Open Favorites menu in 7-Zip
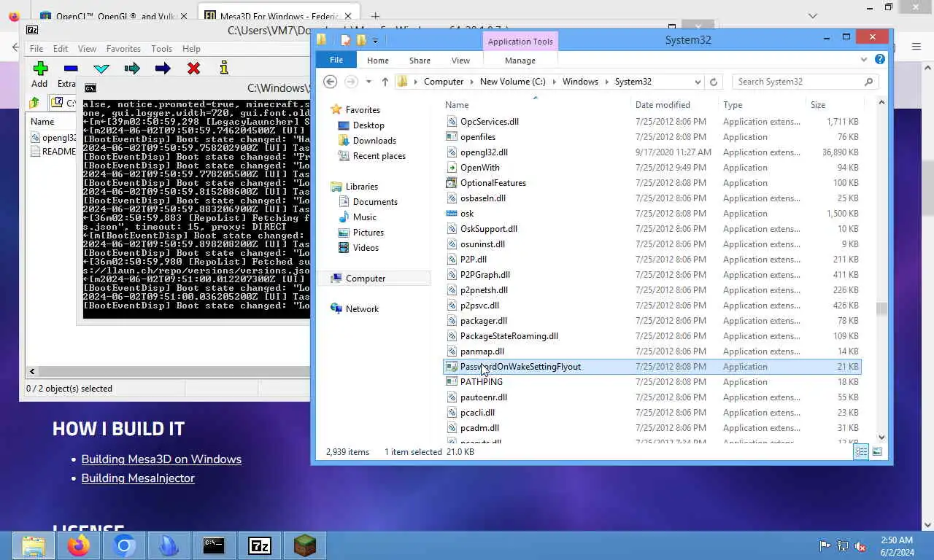This screenshot has height=560, width=934. (x=123, y=49)
